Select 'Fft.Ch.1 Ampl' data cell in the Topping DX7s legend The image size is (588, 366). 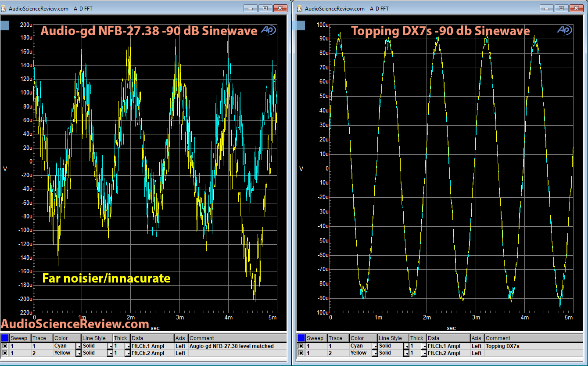(449, 346)
